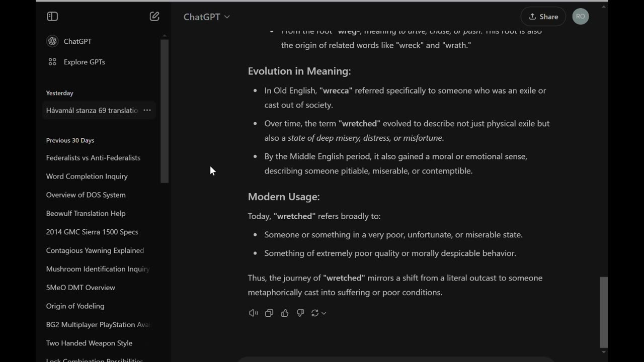Collapse the sidebar with the panel icon

[x=52, y=17]
